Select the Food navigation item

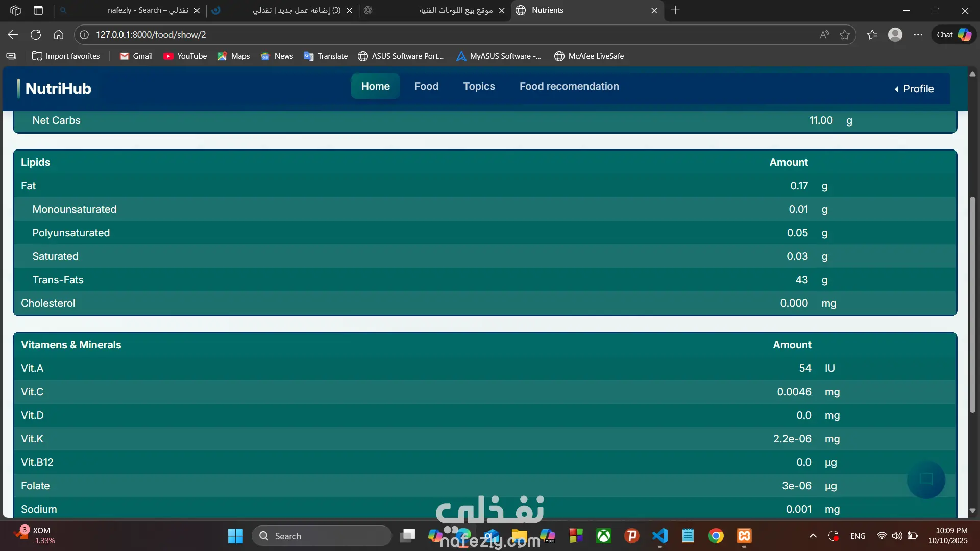[x=426, y=86]
